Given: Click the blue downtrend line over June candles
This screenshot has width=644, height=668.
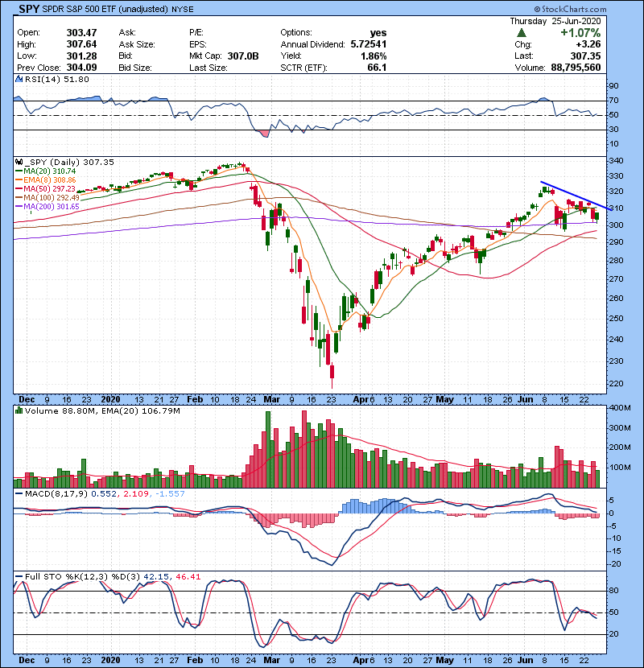Looking at the screenshot, I should point(576,196).
